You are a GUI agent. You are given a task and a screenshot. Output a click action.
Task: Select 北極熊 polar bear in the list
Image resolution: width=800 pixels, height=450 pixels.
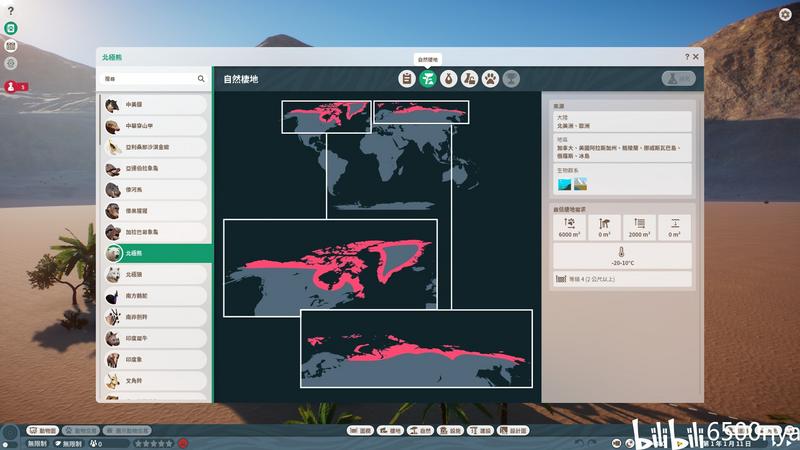tap(157, 253)
